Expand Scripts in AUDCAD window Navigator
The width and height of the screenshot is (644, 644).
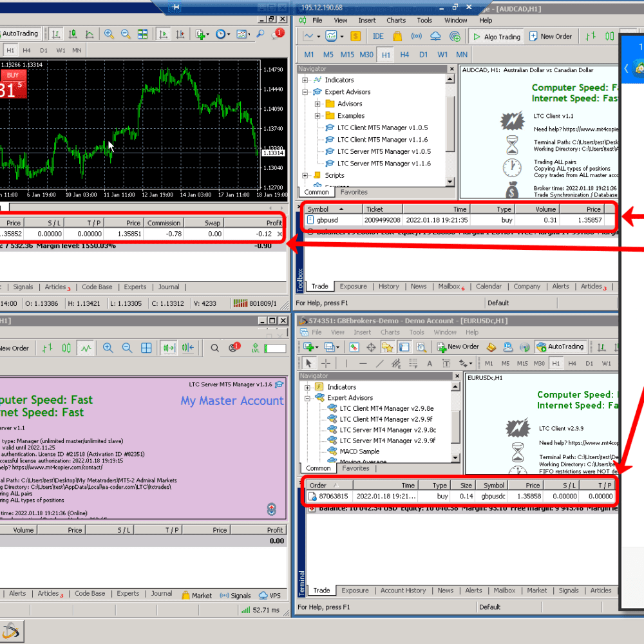click(x=305, y=175)
